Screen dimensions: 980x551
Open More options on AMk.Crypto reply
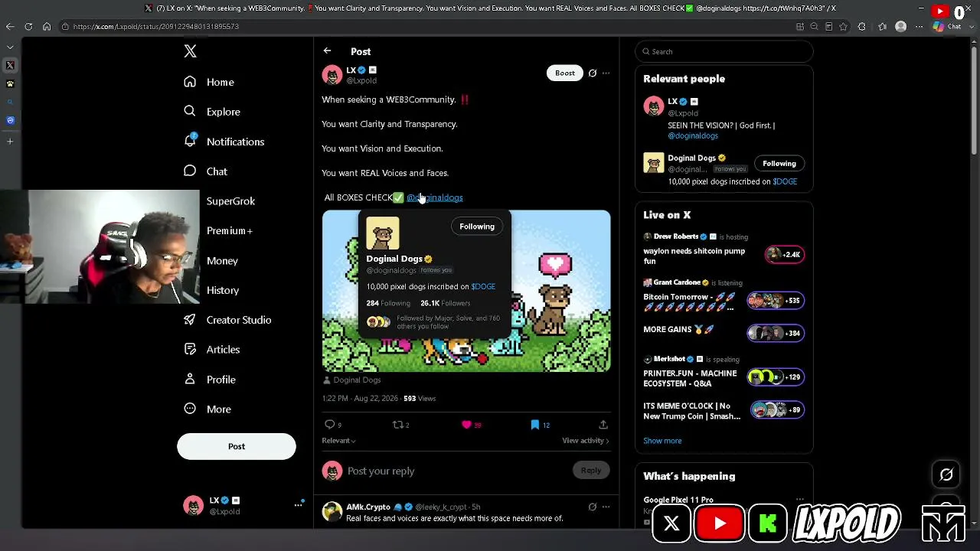606,507
